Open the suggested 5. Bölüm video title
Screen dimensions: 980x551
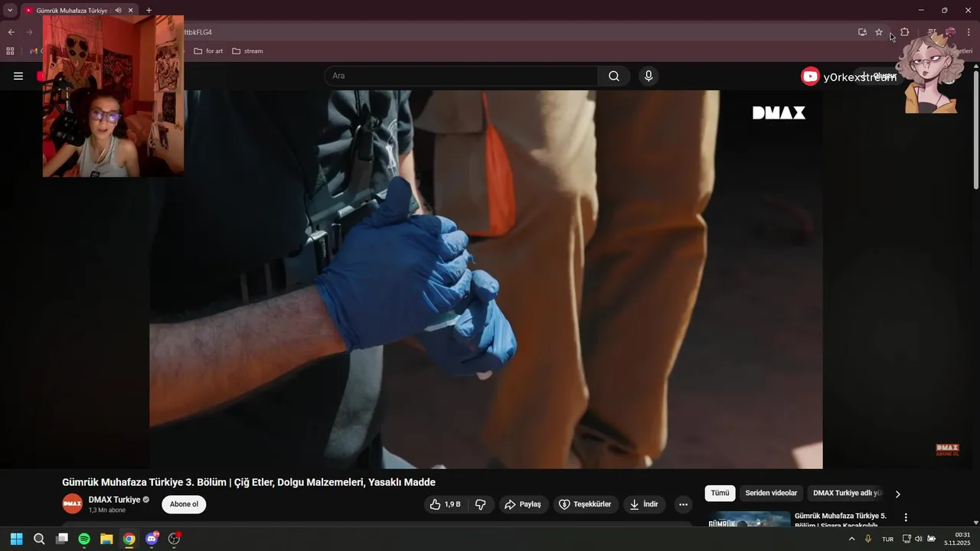pyautogui.click(x=841, y=520)
